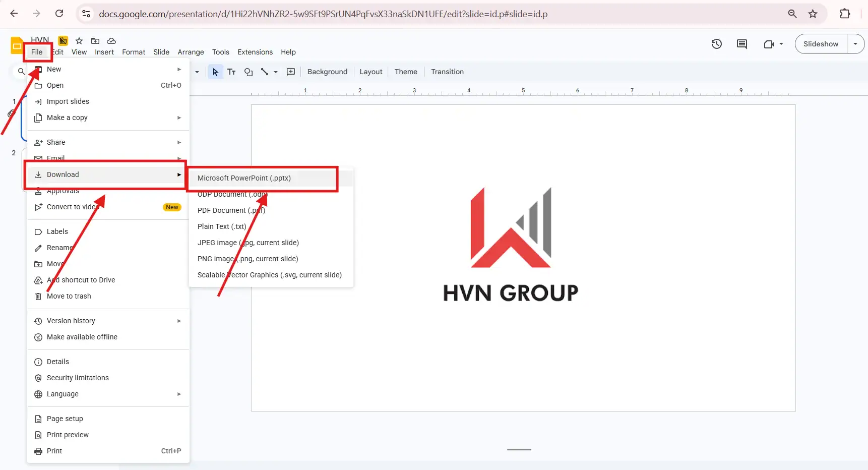
Task: Open the comments panel icon
Action: pyautogui.click(x=741, y=44)
